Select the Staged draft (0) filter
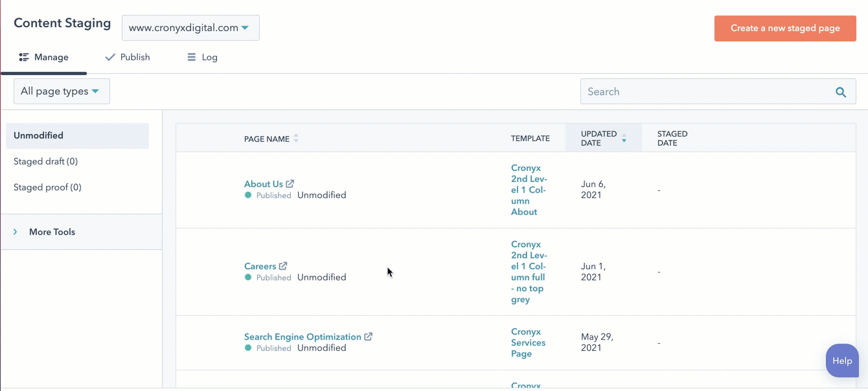The image size is (868, 391). coord(45,161)
